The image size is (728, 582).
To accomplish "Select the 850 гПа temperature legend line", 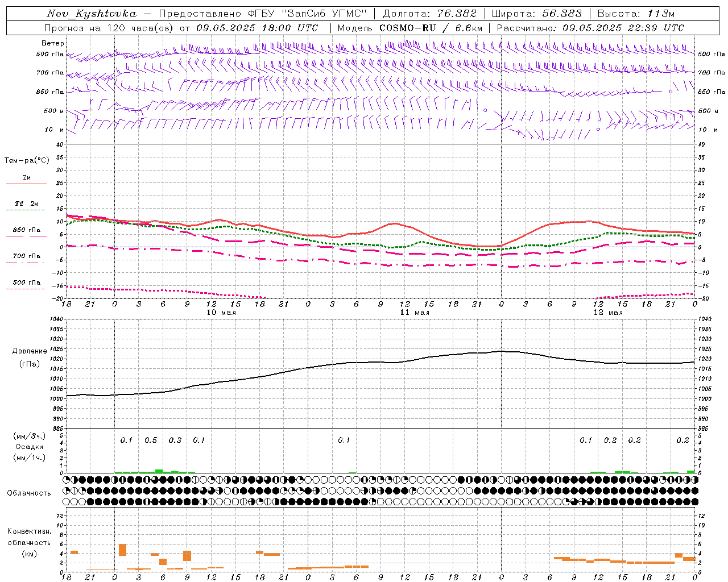I will (26, 236).
